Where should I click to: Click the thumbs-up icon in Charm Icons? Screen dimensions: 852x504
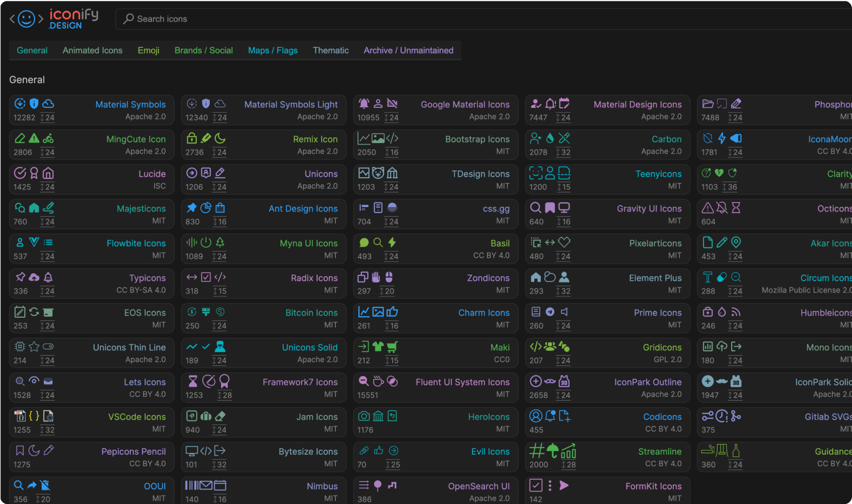point(392,312)
